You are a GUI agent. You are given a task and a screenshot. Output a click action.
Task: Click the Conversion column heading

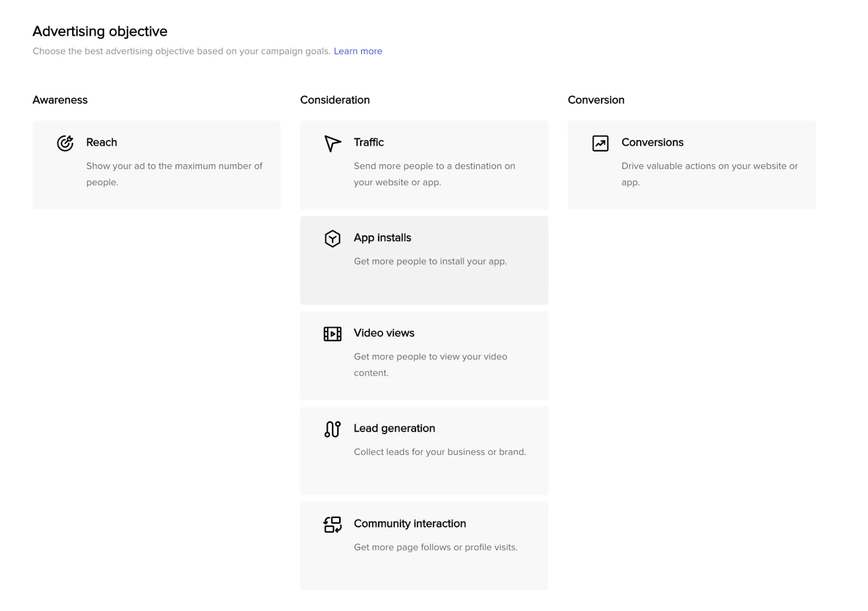point(596,100)
